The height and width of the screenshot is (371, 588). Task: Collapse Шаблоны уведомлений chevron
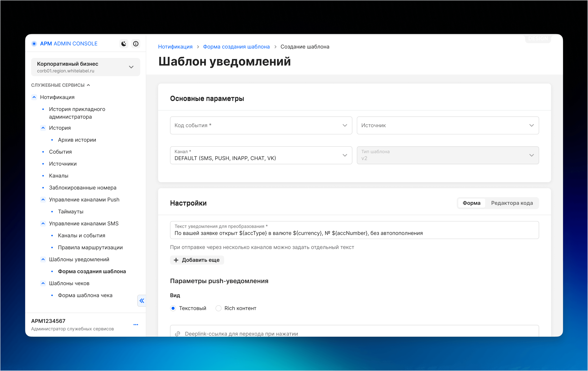coord(43,259)
